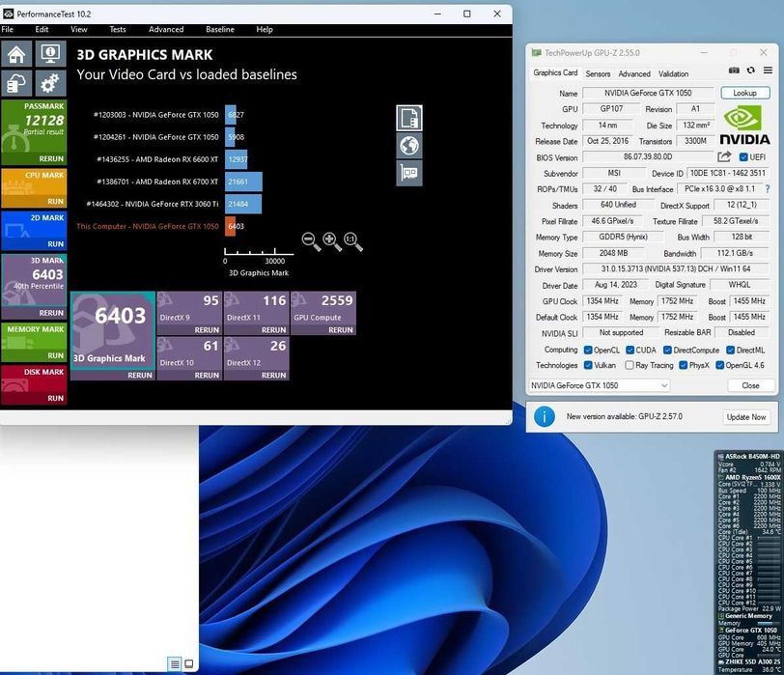784x675 pixels.
Task: Open the File menu
Action: click(x=8, y=30)
